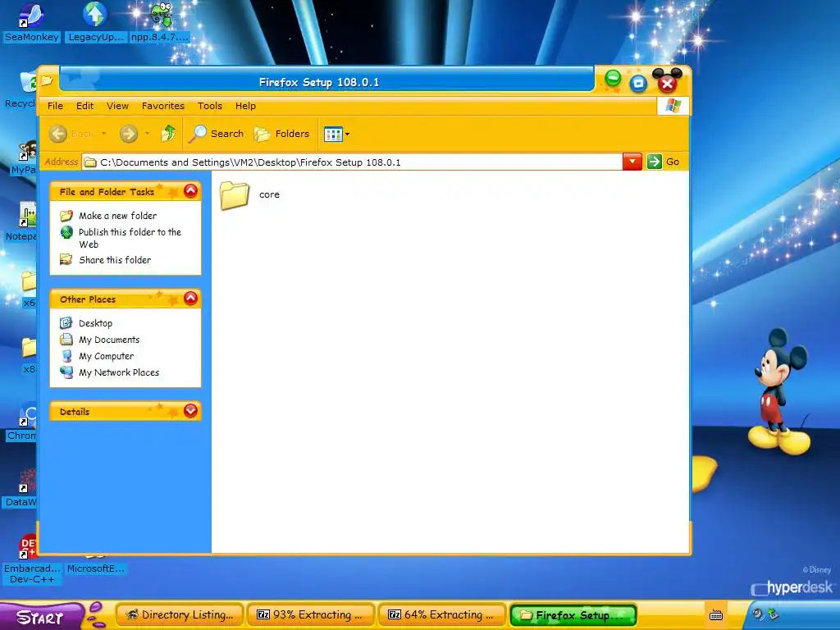
Task: Click the My Network Places icon
Action: point(66,372)
